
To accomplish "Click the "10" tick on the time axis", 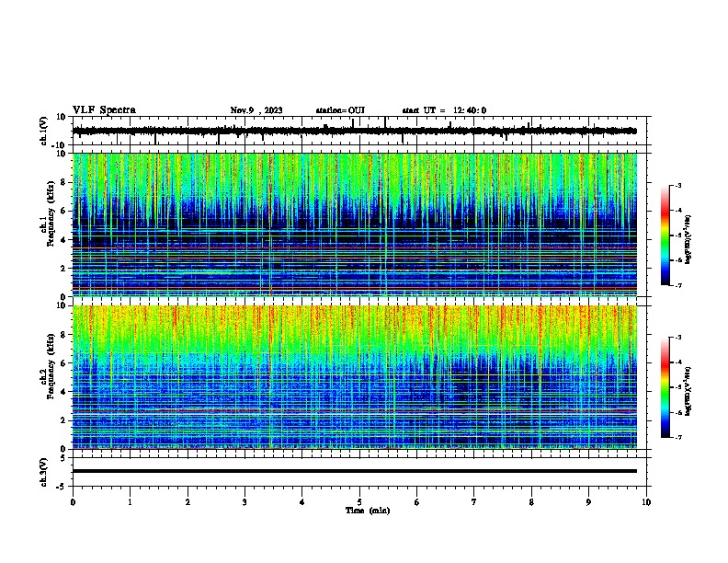I will [x=646, y=502].
